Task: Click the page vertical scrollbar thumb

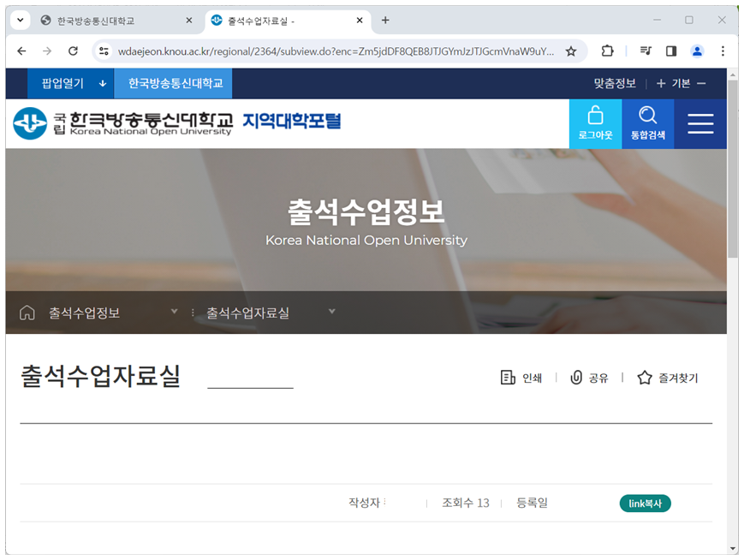Action: click(732, 169)
